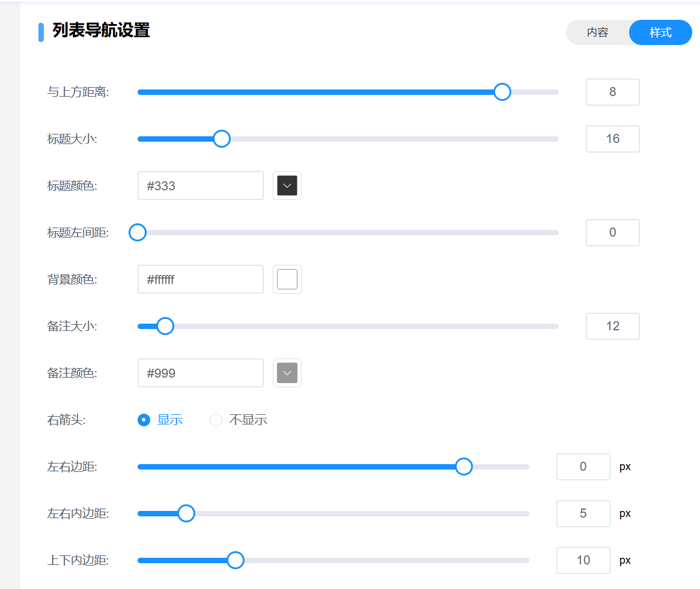Choose 不显示 for the right arrow
Image resolution: width=700 pixels, height=589 pixels.
[x=216, y=420]
